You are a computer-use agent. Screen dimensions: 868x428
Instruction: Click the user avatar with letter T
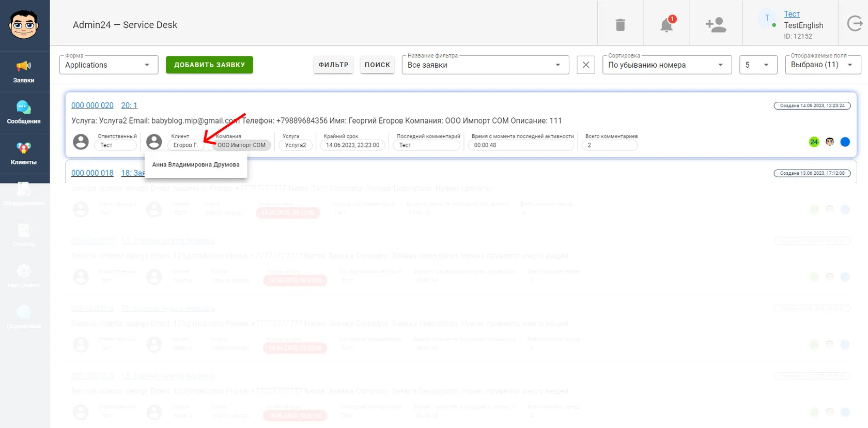(767, 18)
